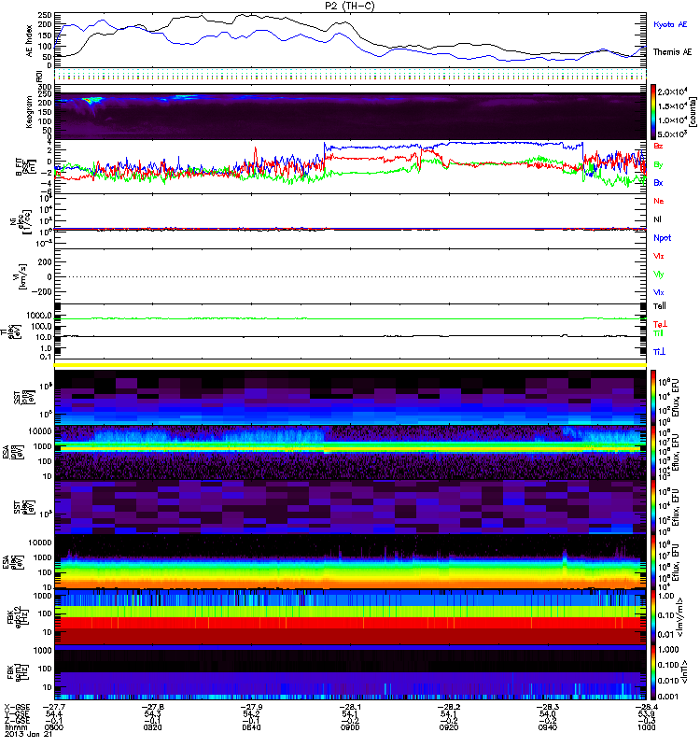Screen dimensions: 700x747
Task: Click inside the AE Index line plot
Action: click(x=351, y=40)
